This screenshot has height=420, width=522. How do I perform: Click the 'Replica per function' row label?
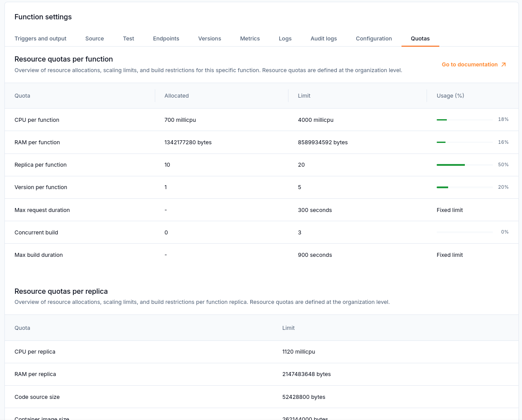point(40,165)
